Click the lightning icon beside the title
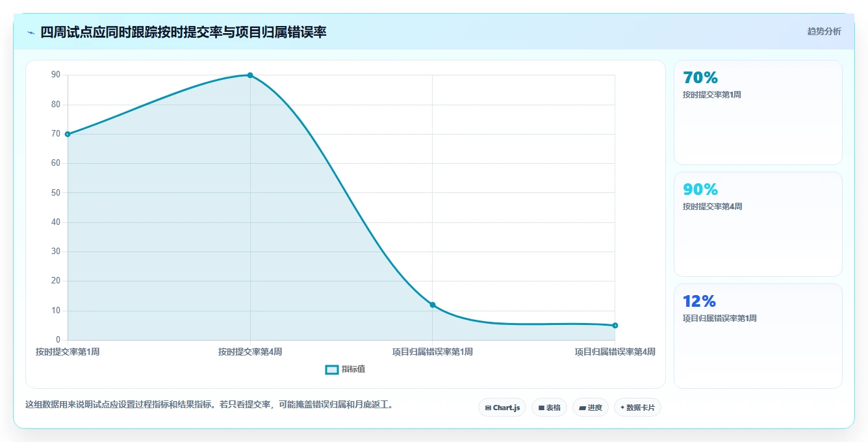Image resolution: width=868 pixels, height=442 pixels. pyautogui.click(x=31, y=32)
